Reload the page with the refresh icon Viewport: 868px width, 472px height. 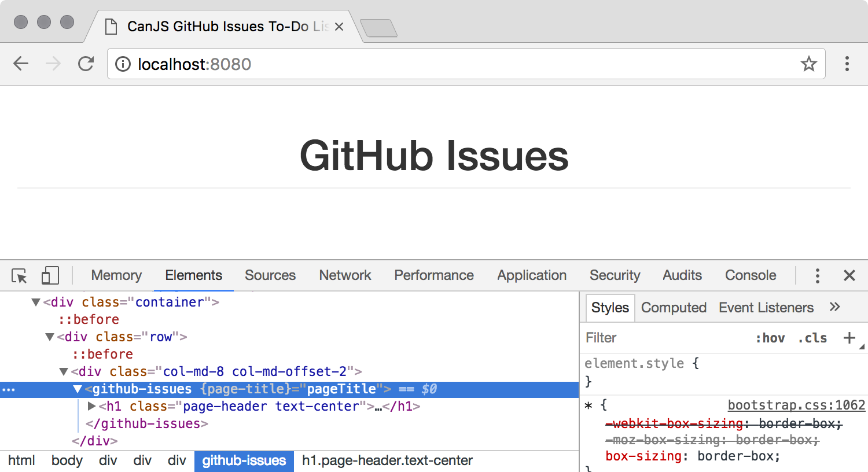click(86, 64)
